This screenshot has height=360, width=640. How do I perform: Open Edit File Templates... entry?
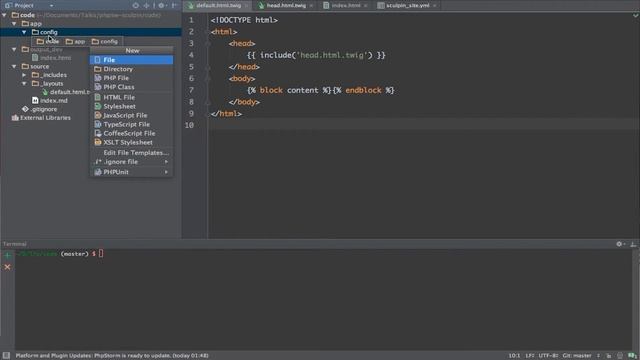click(131, 153)
